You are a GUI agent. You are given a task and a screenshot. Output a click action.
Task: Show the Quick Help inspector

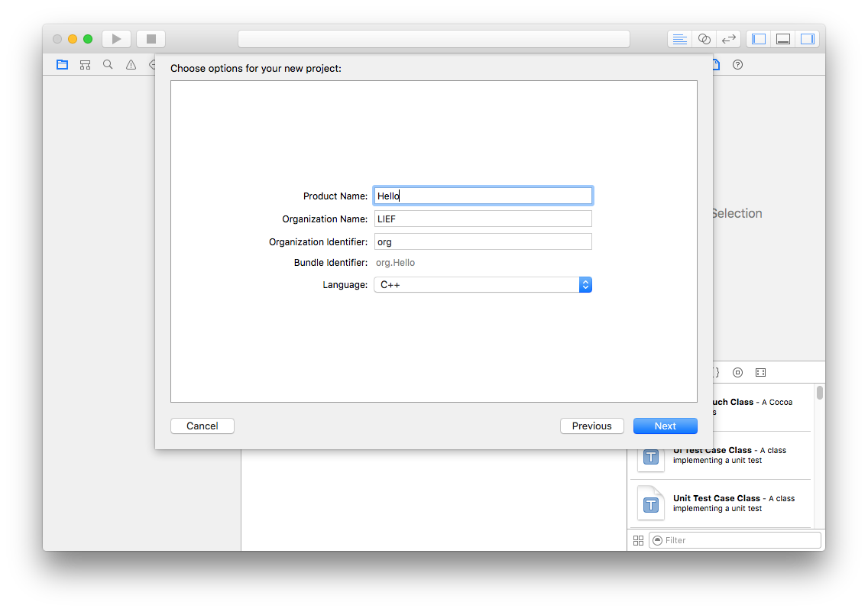point(737,65)
